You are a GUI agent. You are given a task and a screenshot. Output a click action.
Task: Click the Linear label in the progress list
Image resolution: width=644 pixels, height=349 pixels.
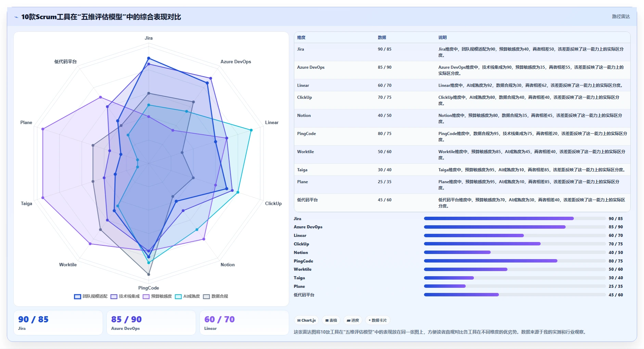pos(300,236)
